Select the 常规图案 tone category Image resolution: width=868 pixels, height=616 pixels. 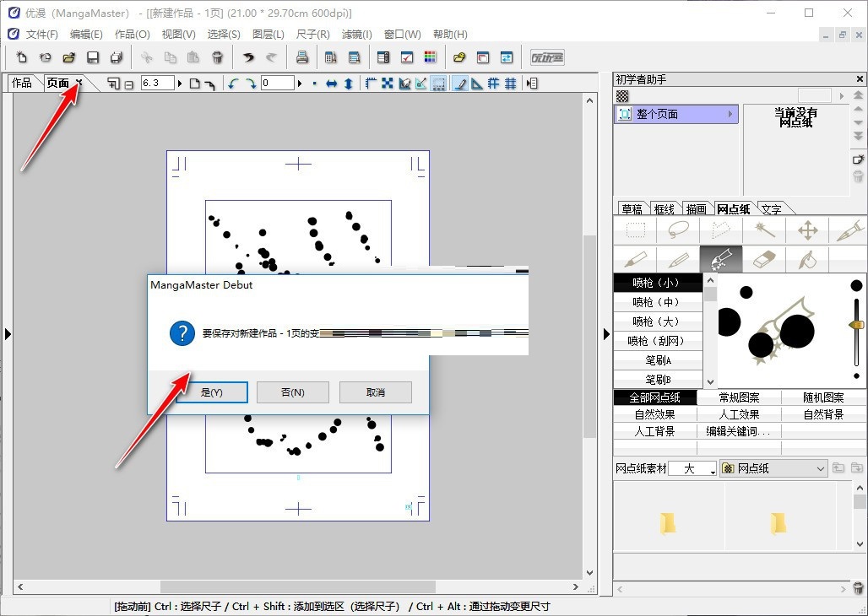coord(739,397)
